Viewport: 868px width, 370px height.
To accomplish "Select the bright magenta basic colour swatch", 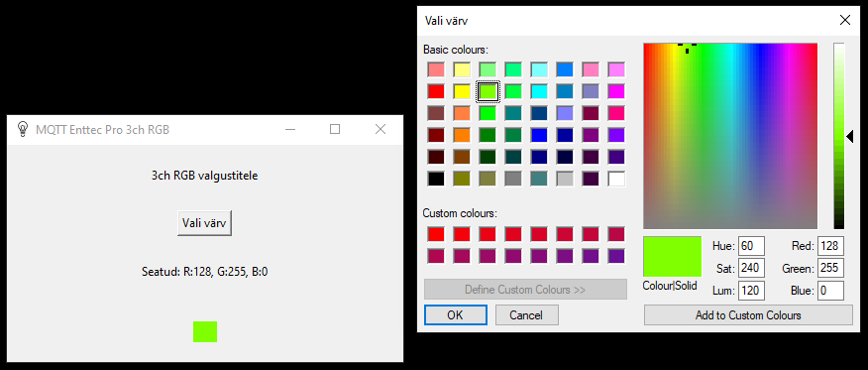I will (616, 91).
